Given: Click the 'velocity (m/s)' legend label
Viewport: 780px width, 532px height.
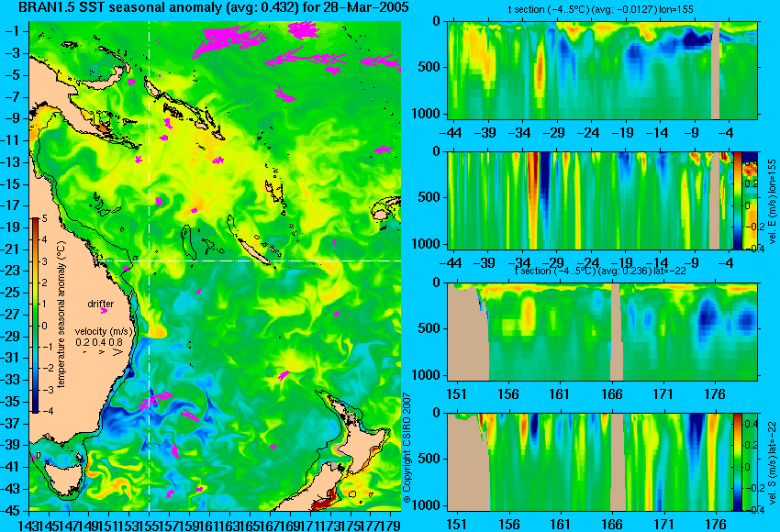Looking at the screenshot, I should [104, 331].
